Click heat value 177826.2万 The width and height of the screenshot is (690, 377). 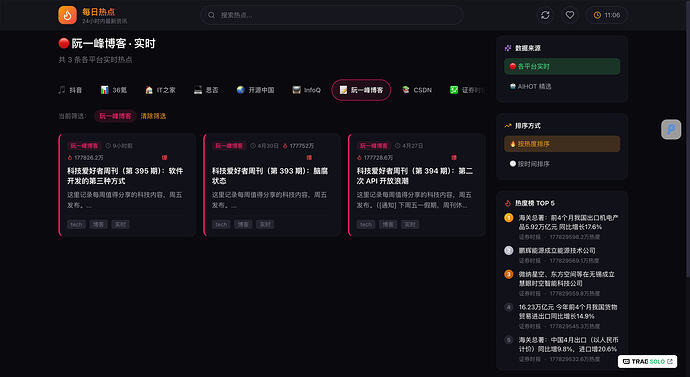85,157
